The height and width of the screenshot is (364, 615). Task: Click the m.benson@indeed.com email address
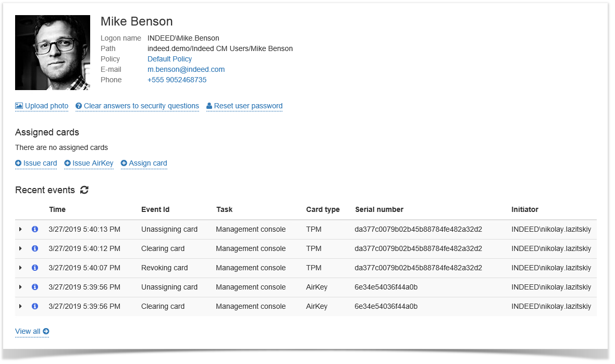click(186, 69)
